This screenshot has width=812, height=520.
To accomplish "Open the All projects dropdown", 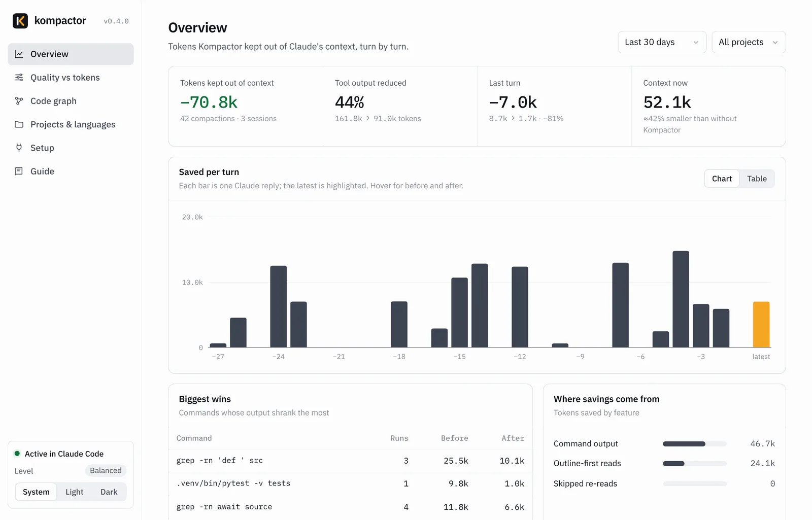I will click(749, 42).
